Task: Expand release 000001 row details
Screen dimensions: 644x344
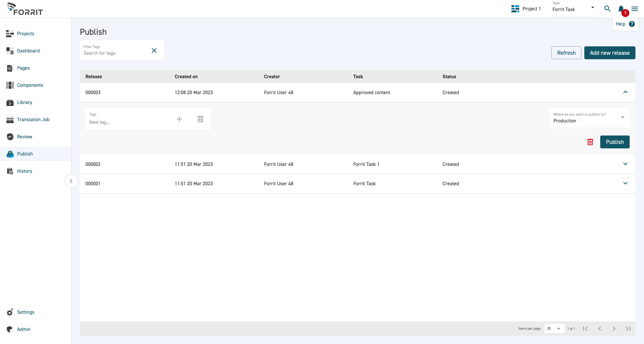Action: tap(625, 183)
